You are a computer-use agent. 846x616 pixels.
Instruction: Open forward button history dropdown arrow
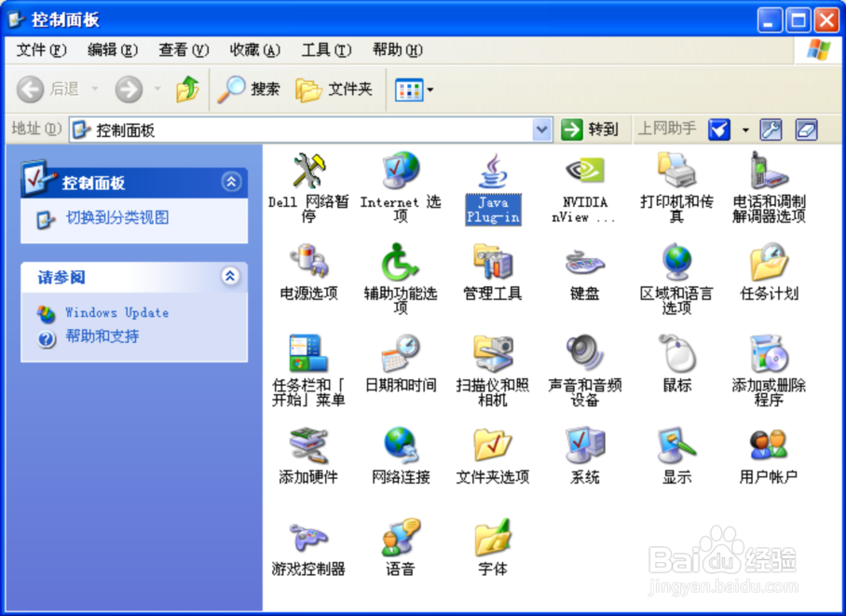pyautogui.click(x=157, y=89)
